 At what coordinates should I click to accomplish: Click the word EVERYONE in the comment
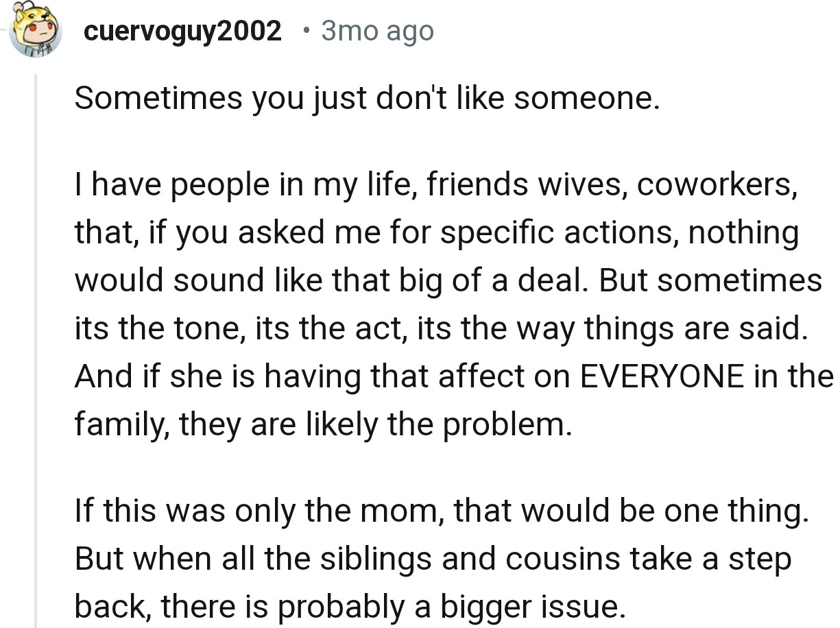point(662,376)
